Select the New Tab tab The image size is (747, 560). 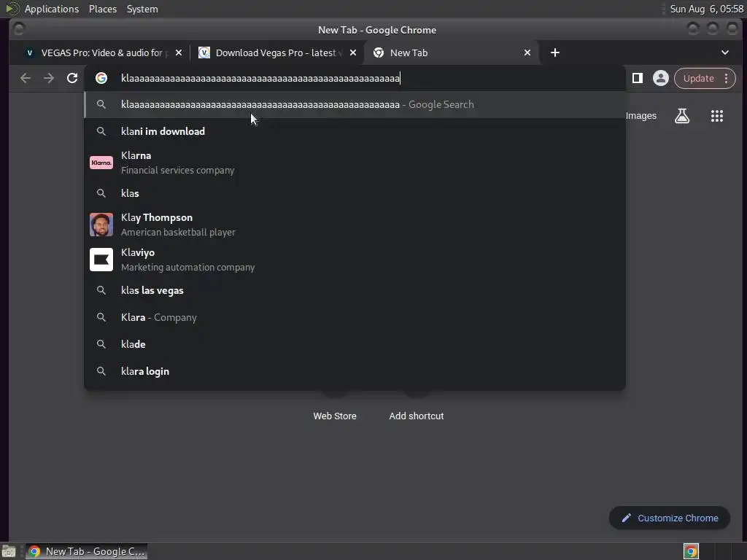451,52
